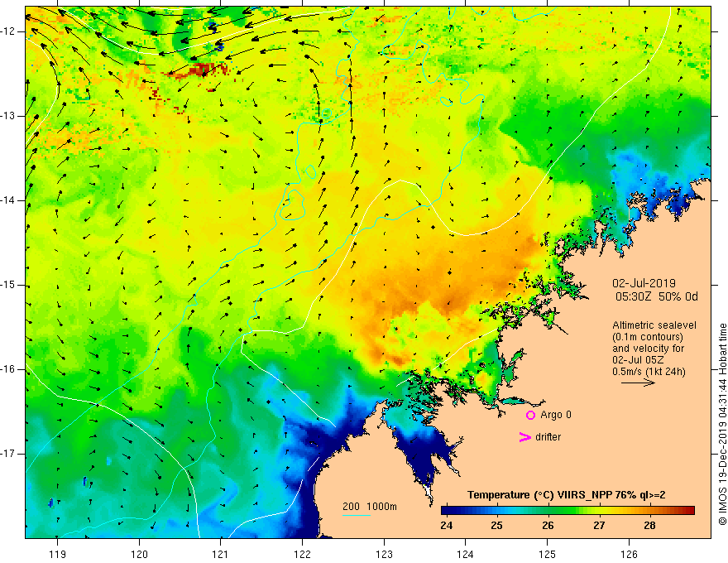
Task: Click the magenta drifter arrowhead legend marker
Action: tap(524, 437)
